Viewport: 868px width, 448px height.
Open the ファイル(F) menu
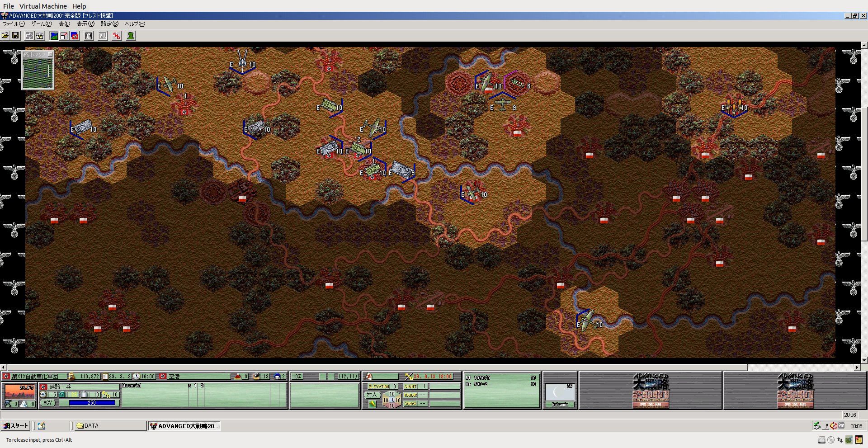(14, 24)
